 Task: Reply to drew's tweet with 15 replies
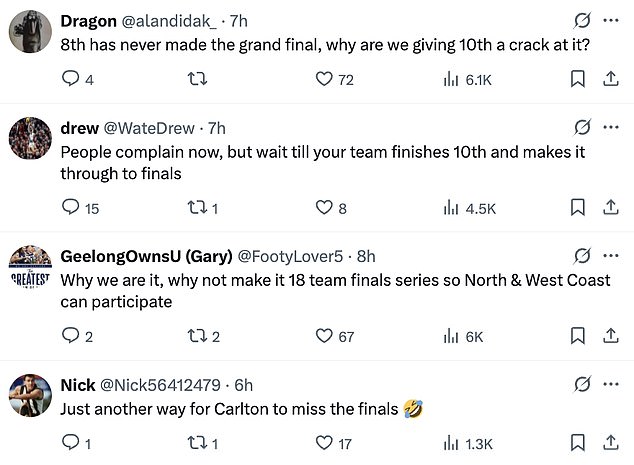70,208
